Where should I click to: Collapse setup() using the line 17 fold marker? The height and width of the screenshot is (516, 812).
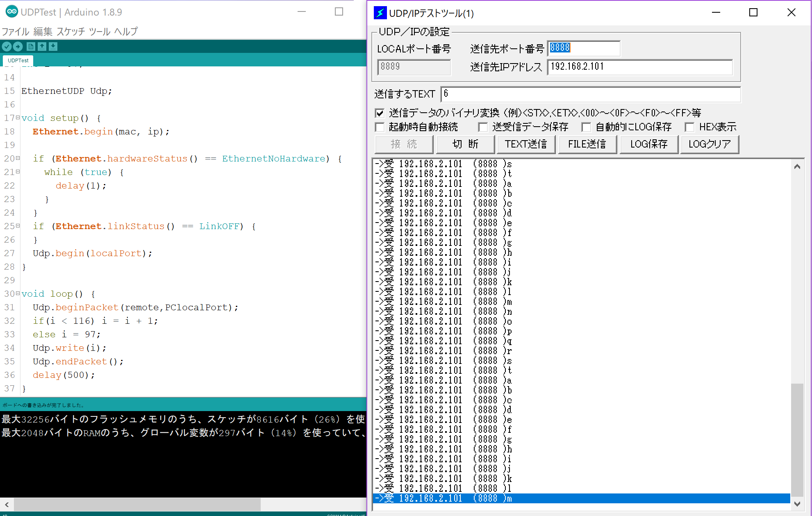18,118
